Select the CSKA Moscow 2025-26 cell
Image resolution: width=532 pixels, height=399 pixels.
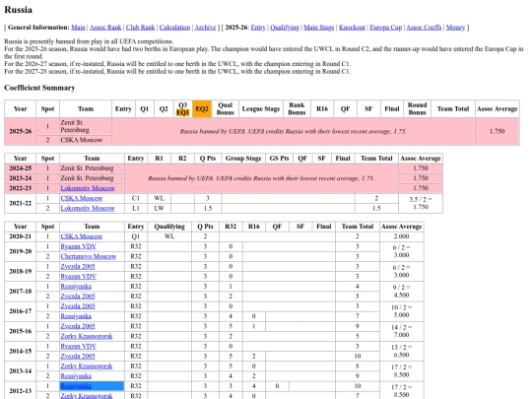(x=86, y=140)
